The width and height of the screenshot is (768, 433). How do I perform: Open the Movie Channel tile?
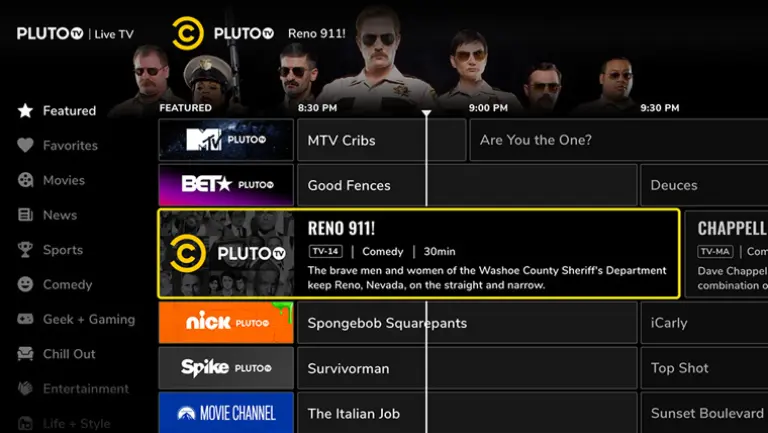coord(226,412)
